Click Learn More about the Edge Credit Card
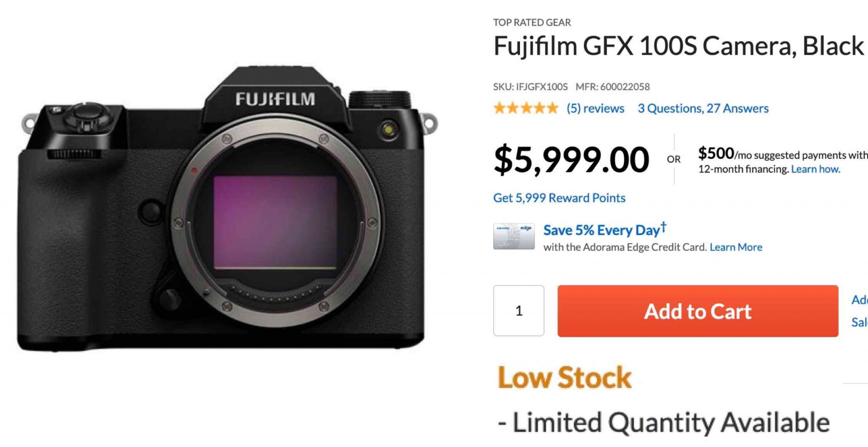This screenshot has height=447, width=868. tap(736, 247)
